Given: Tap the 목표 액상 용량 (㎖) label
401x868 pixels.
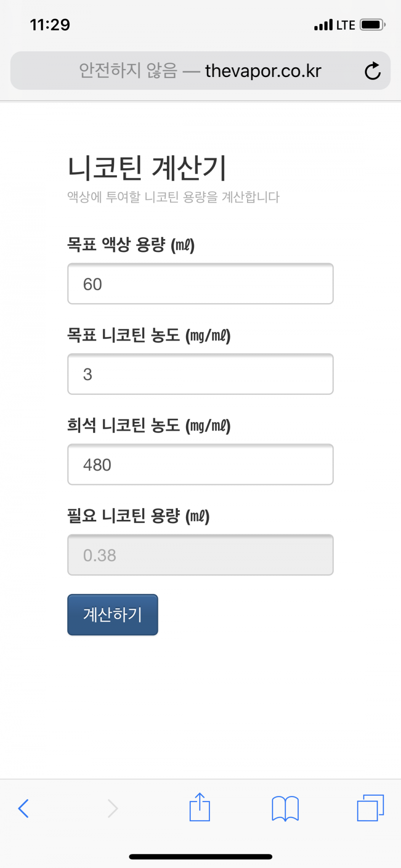Looking at the screenshot, I should click(x=131, y=245).
